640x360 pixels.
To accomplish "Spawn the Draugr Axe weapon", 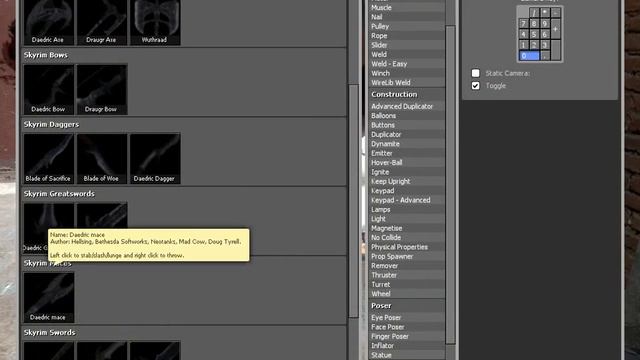I will [102, 22].
